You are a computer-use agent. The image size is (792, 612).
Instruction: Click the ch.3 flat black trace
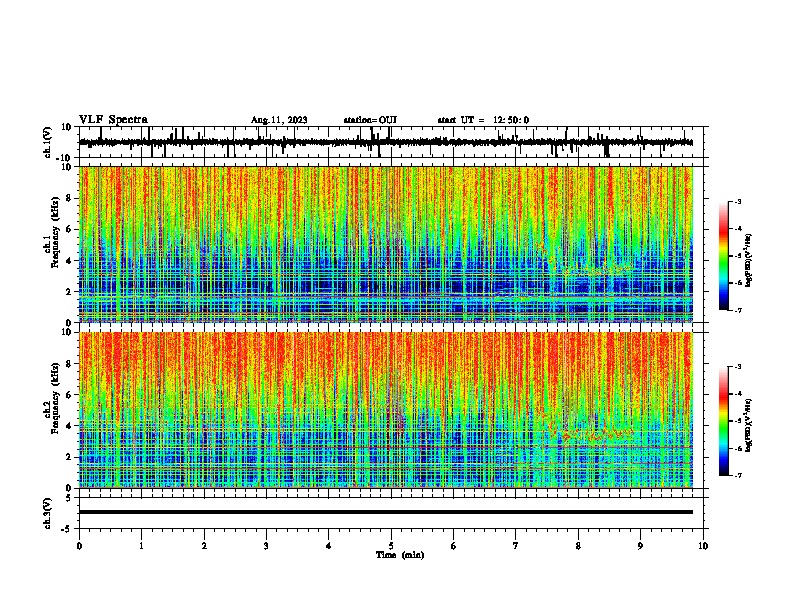(x=386, y=512)
